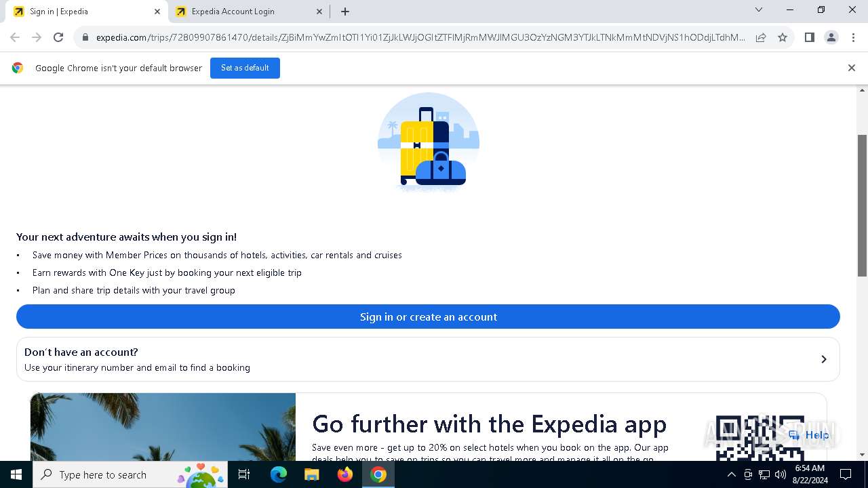Click the scrollbar up arrow

(x=863, y=90)
